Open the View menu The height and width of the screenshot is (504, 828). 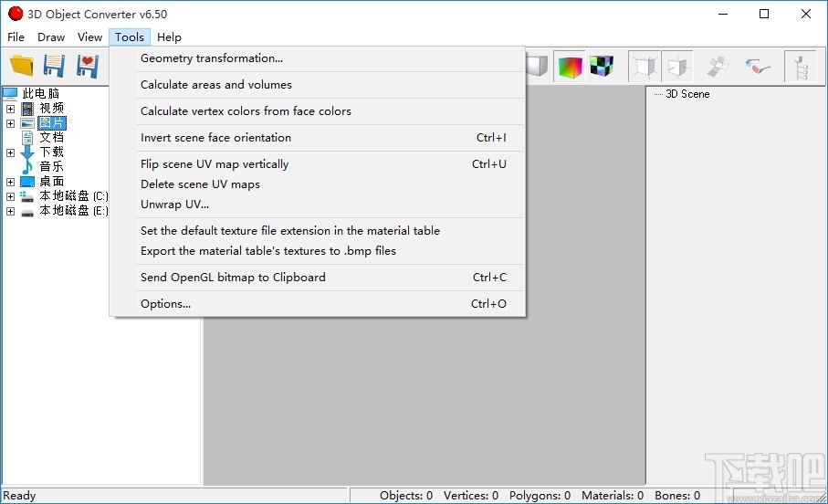pyautogui.click(x=89, y=37)
